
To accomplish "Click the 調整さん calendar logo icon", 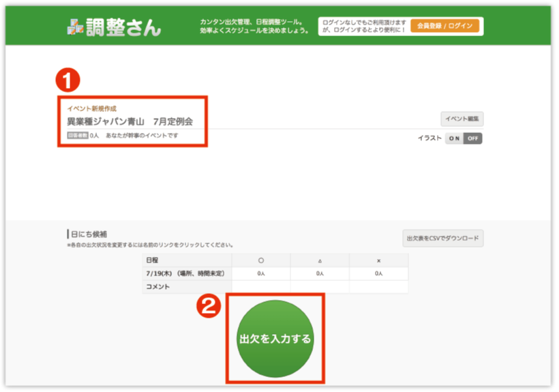I will click(75, 27).
